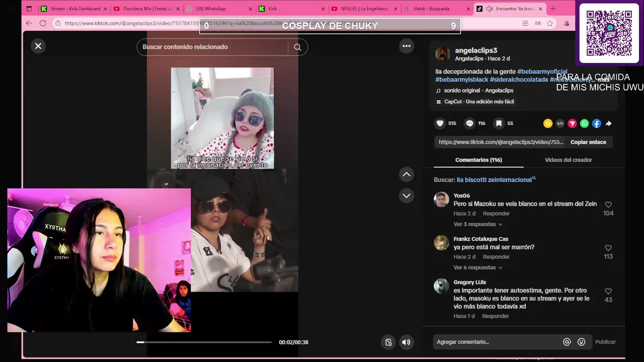This screenshot has width=644, height=362.
Task: Focus the 'Buscar contenido relacionado' search field
Action: tap(214, 47)
